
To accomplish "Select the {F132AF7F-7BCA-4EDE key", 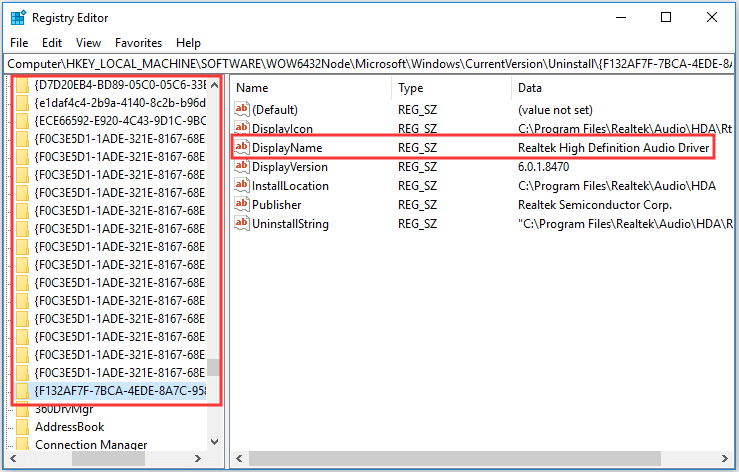I will click(120, 390).
